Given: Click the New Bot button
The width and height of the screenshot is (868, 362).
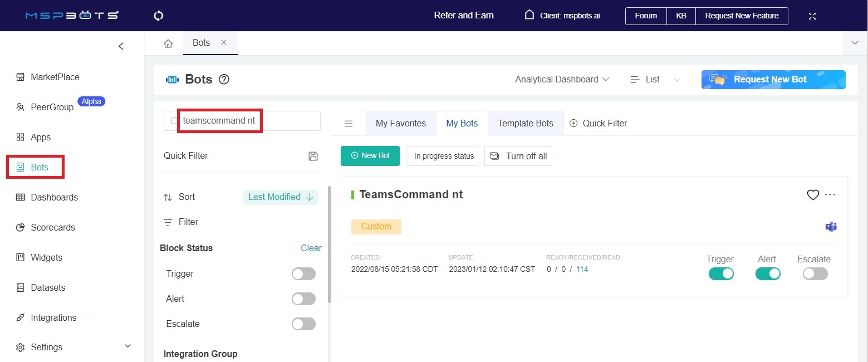Looking at the screenshot, I should tap(370, 156).
